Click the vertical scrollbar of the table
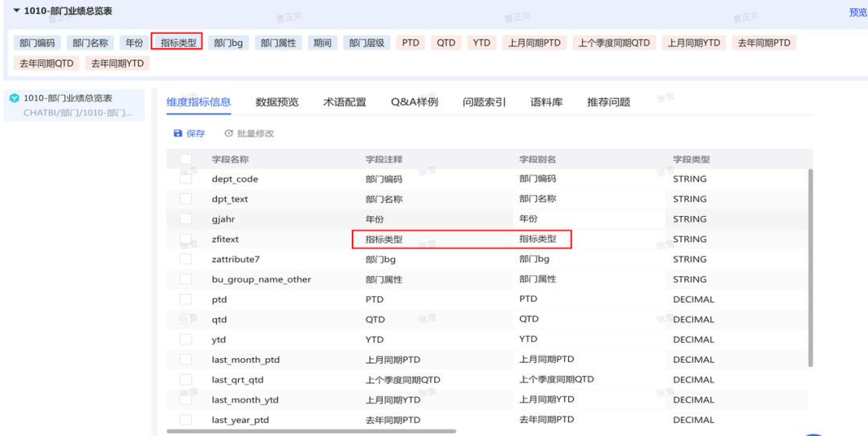 (x=810, y=265)
